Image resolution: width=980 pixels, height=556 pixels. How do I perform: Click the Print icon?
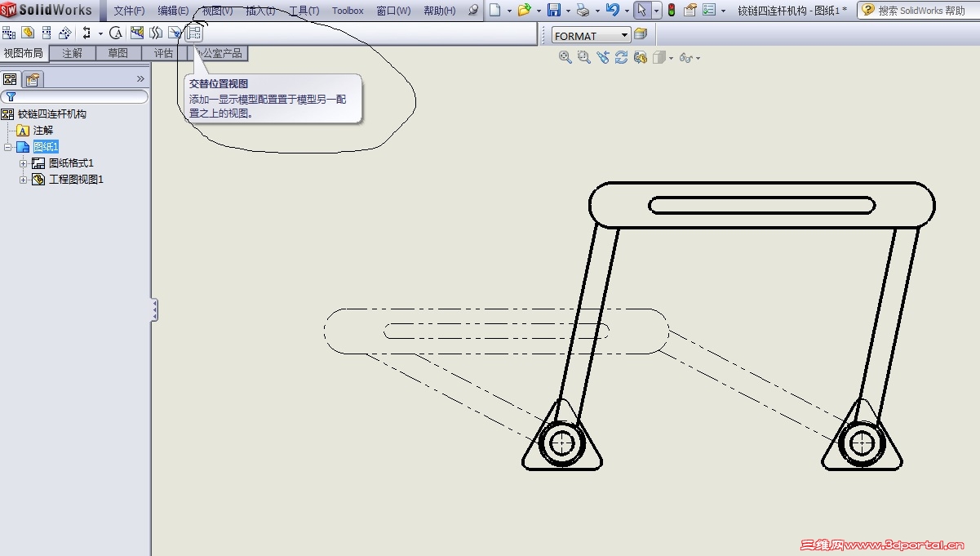click(x=583, y=11)
